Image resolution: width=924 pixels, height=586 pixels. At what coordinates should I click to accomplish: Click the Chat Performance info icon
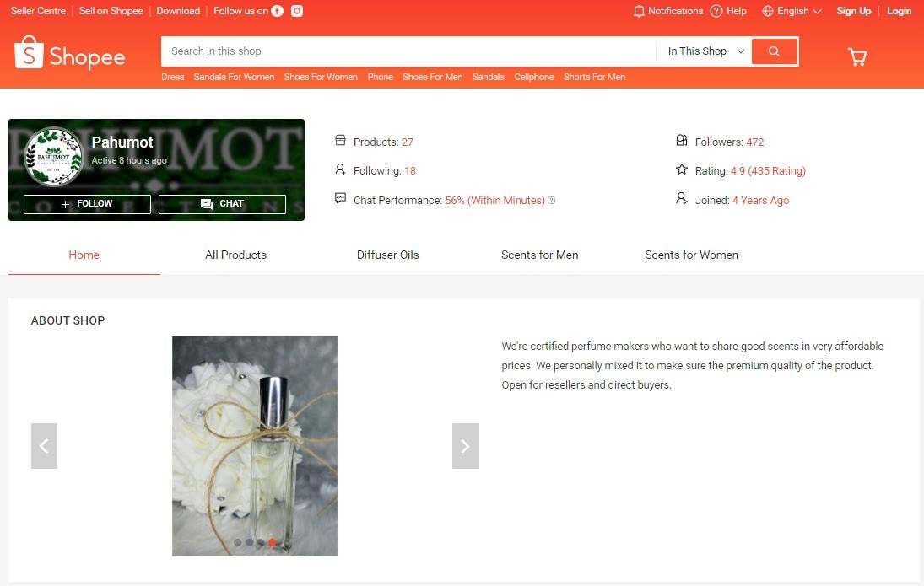552,200
